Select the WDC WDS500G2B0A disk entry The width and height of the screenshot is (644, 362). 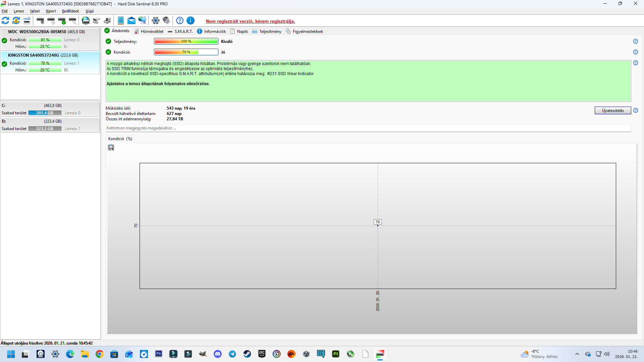click(46, 32)
